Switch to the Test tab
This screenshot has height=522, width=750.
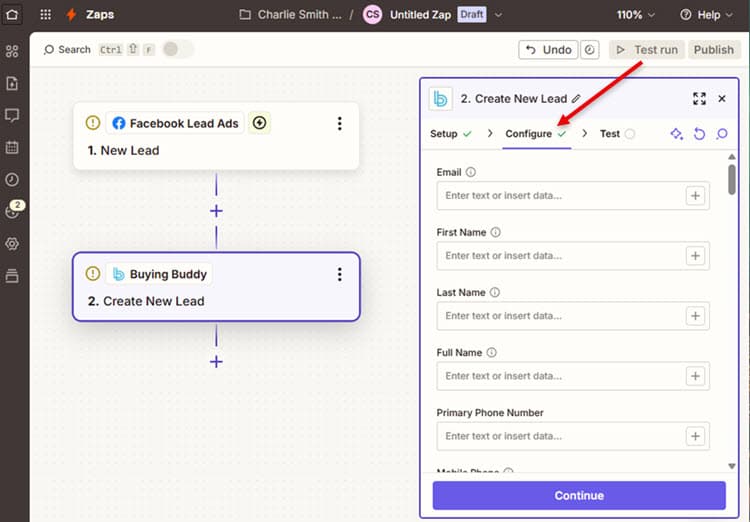pyautogui.click(x=617, y=134)
